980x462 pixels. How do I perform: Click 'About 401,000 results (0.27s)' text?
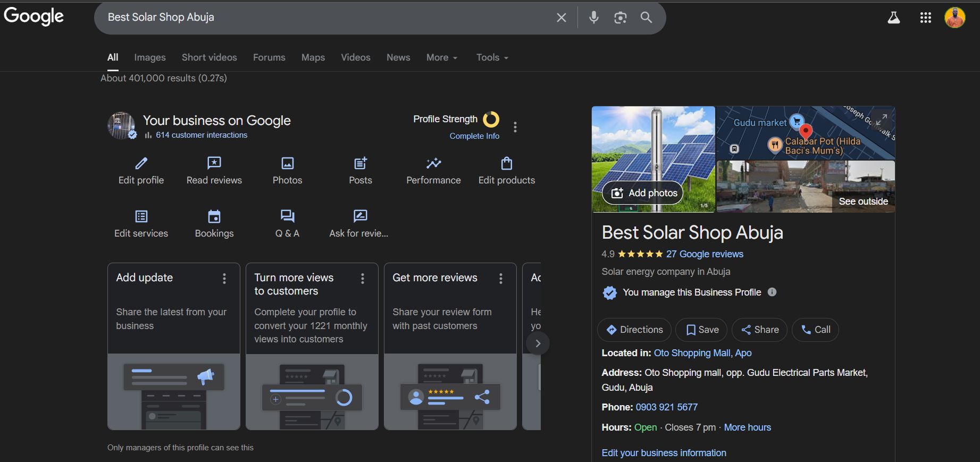(164, 78)
